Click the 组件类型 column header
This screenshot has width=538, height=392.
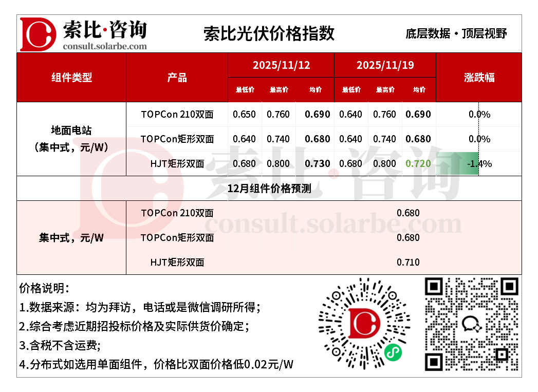point(71,78)
